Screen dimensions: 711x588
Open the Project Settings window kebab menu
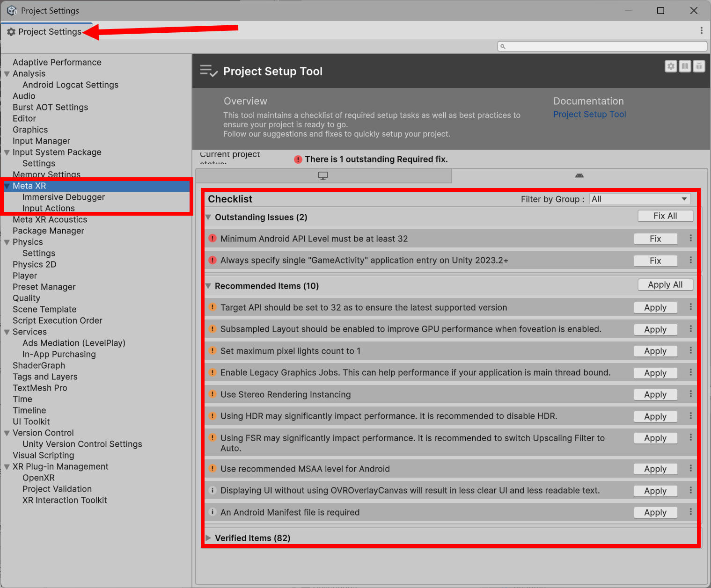click(x=701, y=30)
